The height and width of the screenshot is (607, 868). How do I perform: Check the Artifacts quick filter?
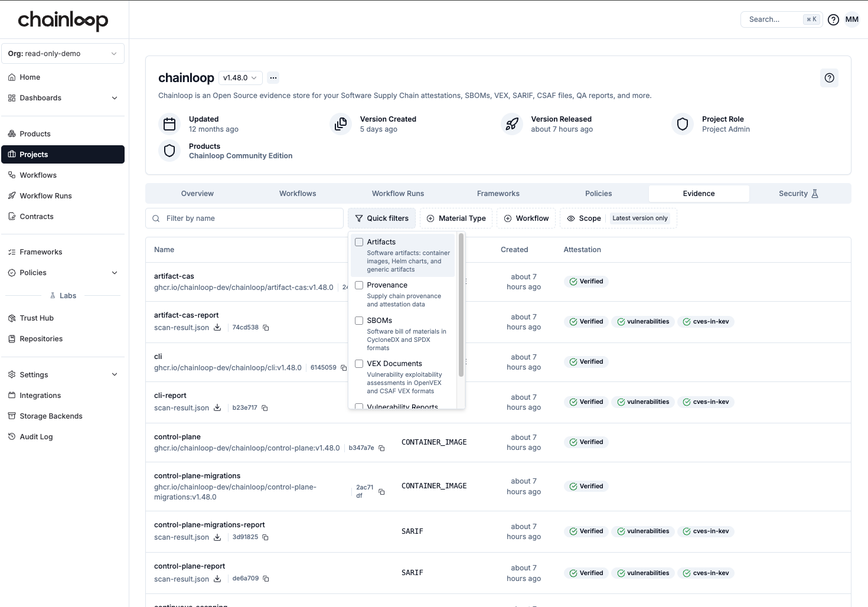359,242
